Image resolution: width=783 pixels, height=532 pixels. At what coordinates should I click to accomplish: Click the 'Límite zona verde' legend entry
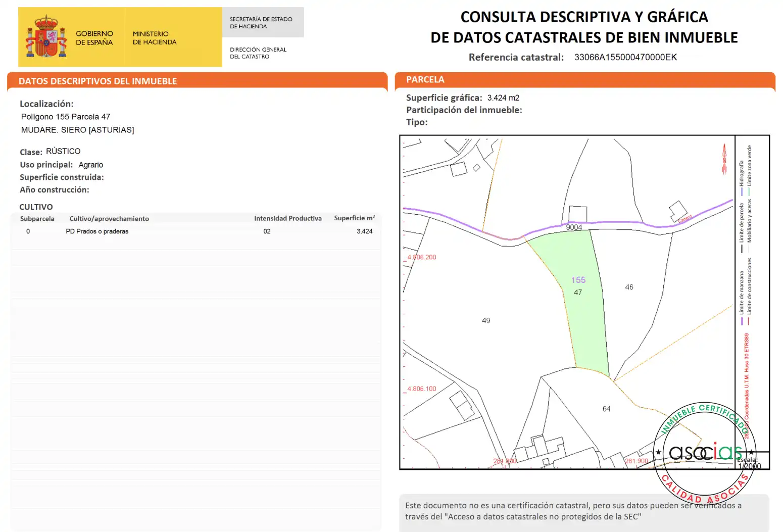750,170
